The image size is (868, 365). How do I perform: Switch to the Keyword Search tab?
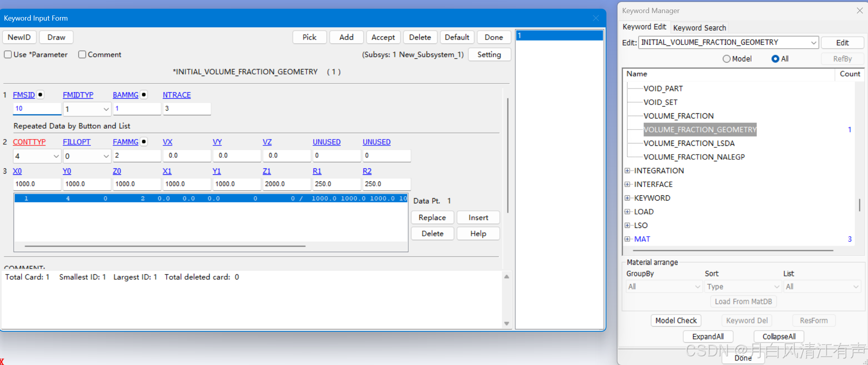[700, 28]
